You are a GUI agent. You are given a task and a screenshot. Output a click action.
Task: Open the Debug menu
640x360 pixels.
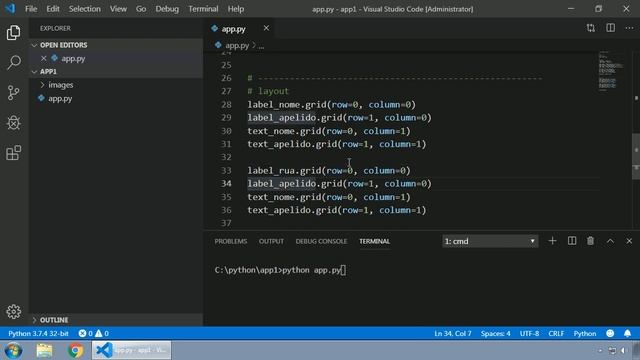point(167,9)
